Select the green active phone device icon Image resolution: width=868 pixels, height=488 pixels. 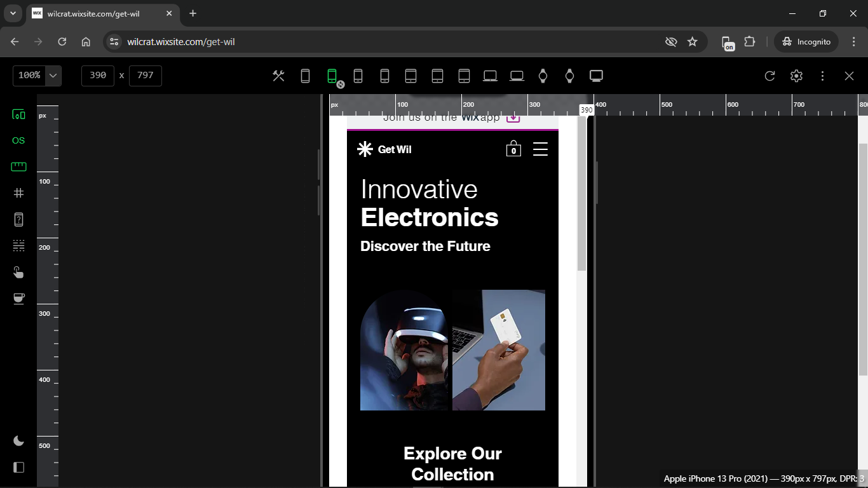332,76
